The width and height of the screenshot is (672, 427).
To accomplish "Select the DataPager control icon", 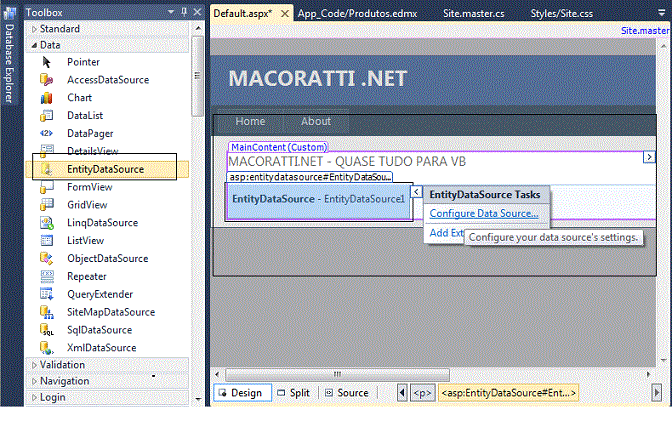I will point(46,133).
